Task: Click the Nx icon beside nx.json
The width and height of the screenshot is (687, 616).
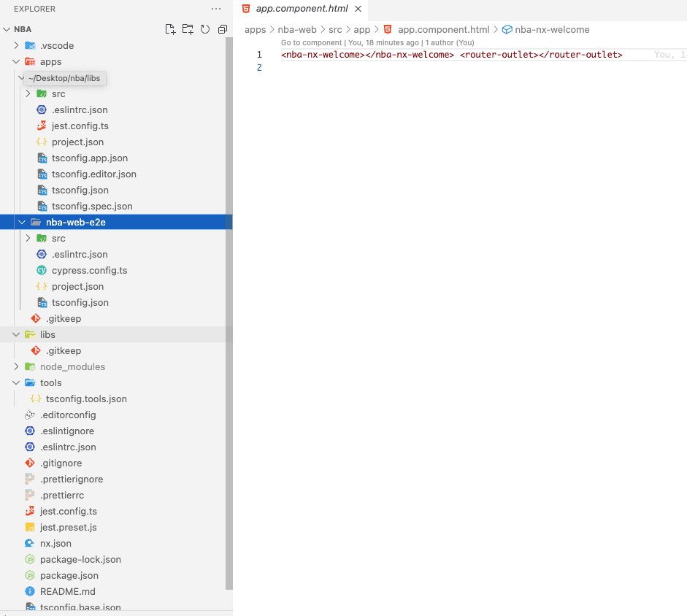Action: click(30, 543)
